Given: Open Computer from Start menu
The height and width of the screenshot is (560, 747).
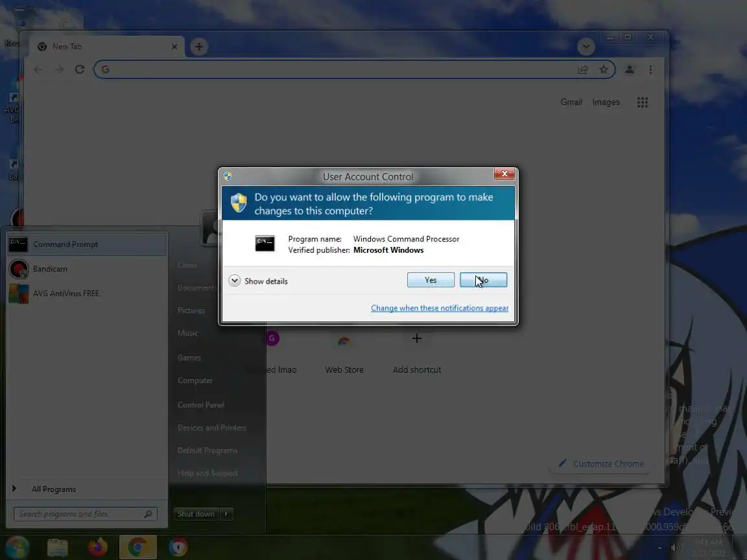Looking at the screenshot, I should pyautogui.click(x=195, y=380).
